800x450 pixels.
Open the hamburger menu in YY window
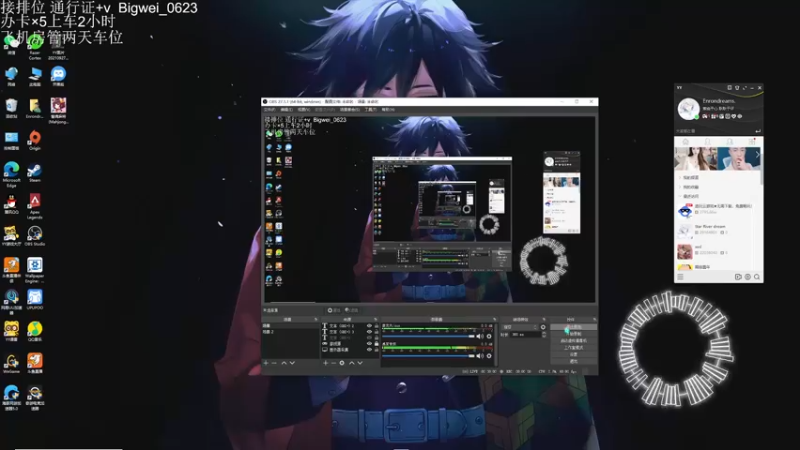(x=681, y=277)
